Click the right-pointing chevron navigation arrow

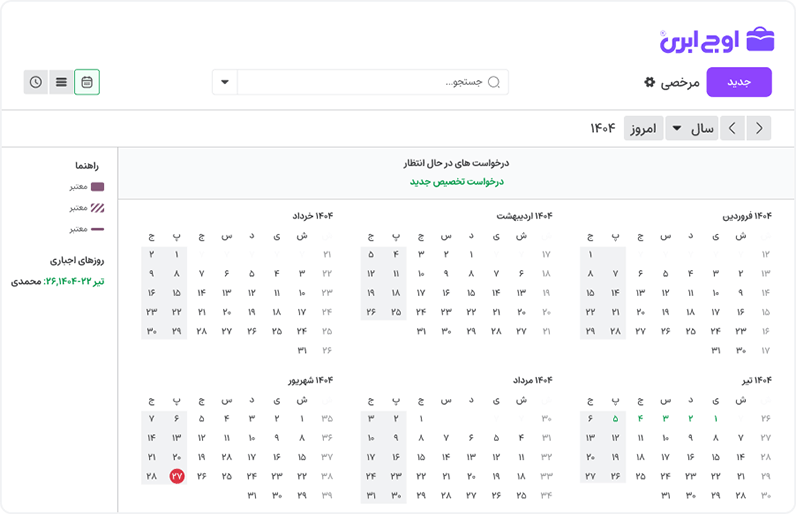tap(733, 128)
